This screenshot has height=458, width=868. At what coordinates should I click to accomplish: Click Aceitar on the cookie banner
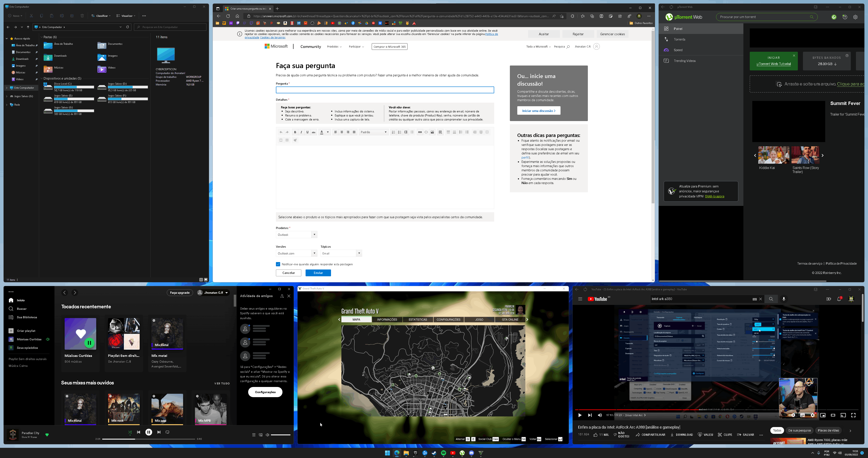pos(544,34)
